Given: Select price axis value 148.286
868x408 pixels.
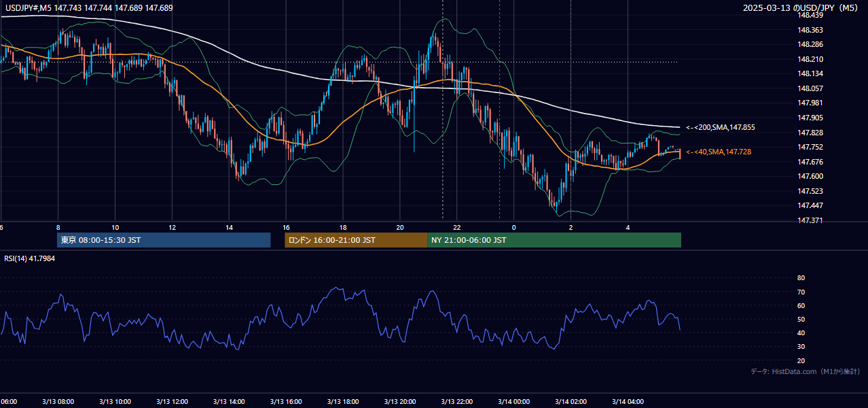Looking at the screenshot, I should pos(812,44).
